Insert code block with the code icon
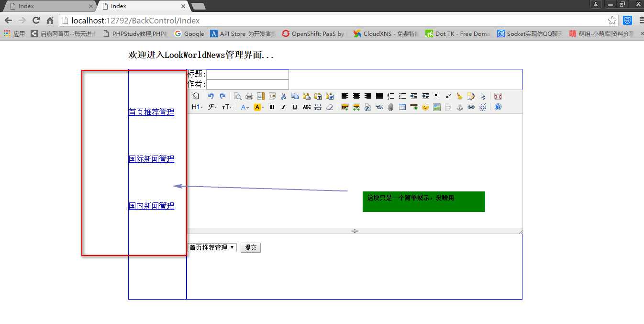 click(272, 96)
